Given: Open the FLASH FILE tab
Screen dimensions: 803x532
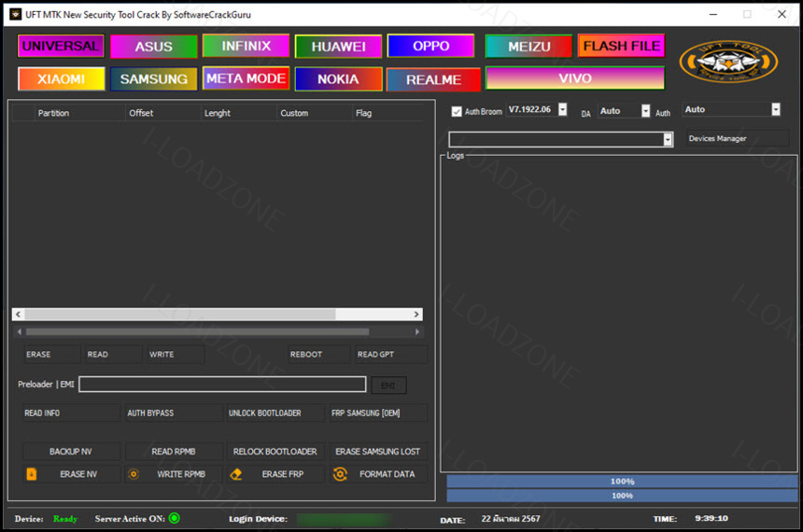Looking at the screenshot, I should click(622, 46).
